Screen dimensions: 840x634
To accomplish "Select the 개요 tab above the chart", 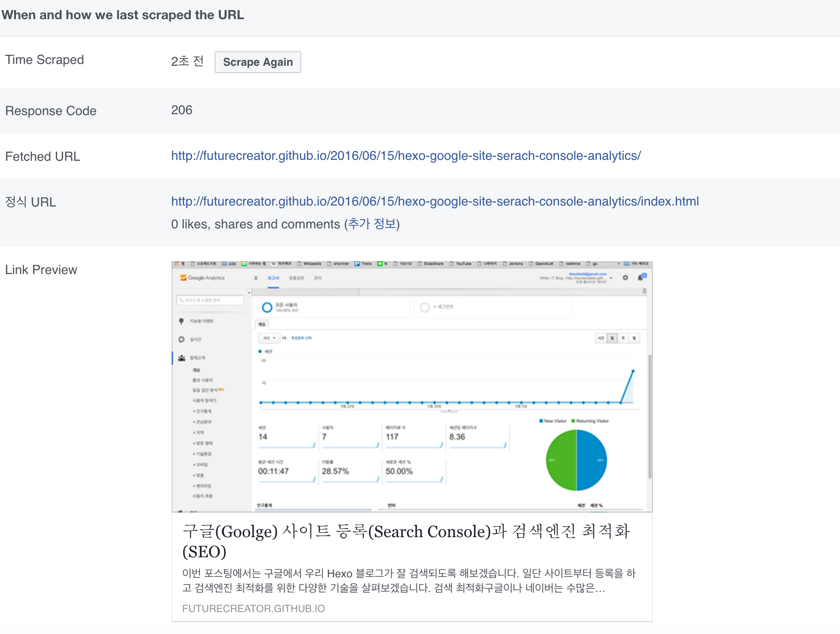I will tap(262, 324).
